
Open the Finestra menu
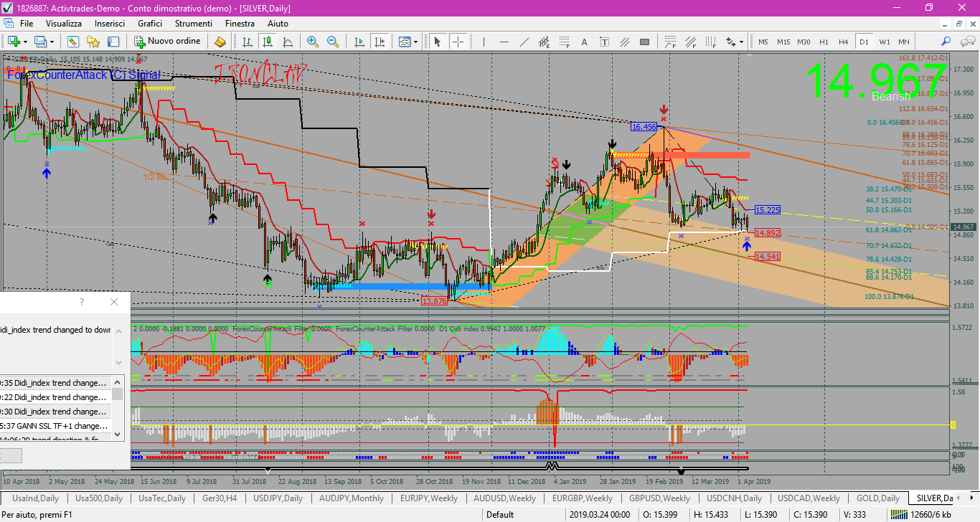pyautogui.click(x=240, y=24)
